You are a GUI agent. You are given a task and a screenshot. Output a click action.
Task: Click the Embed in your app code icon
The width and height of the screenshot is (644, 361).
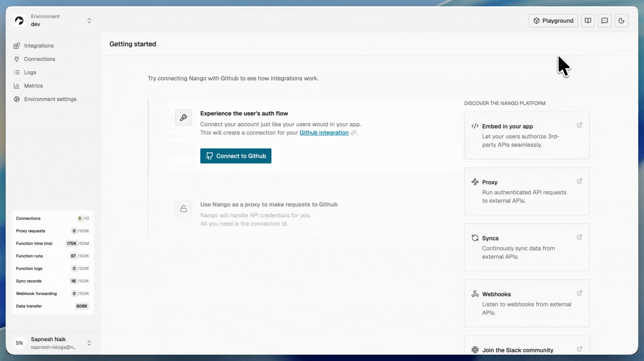pos(475,126)
